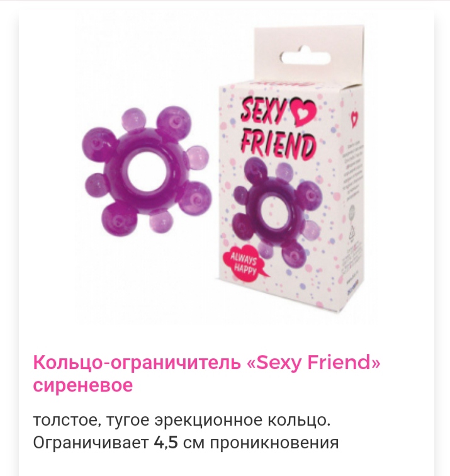Select the word сиреневое in the title
450x476 pixels.
coord(83,385)
